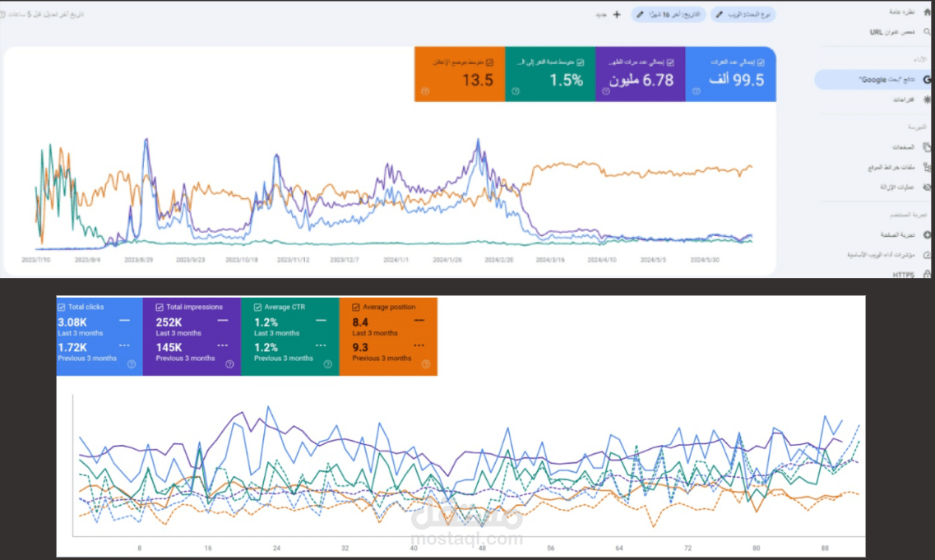This screenshot has width=935, height=560.
Task: Click the plus icon to add new filter
Action: [x=617, y=14]
